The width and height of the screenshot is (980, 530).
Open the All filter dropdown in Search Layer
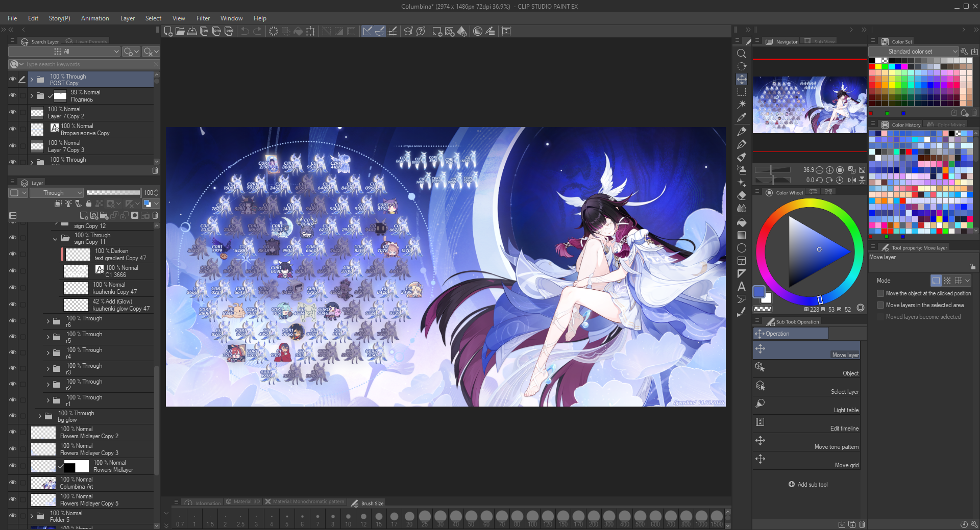pos(64,52)
